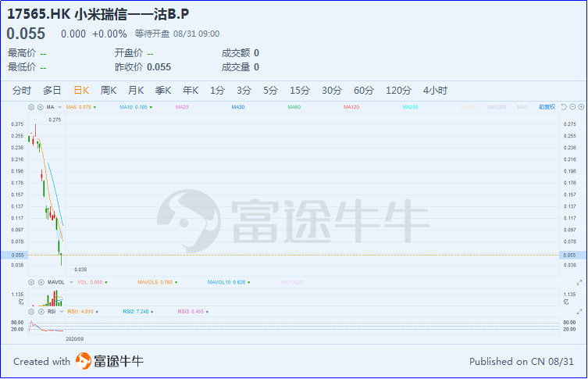
Task: Switch to 5分 five-minute chart
Action: 270,91
